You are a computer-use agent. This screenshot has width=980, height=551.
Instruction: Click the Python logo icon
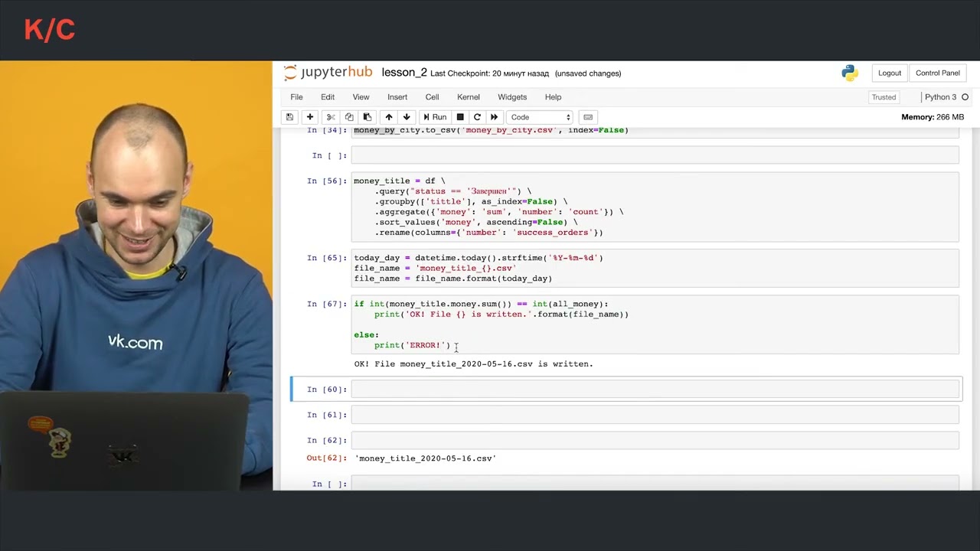coord(850,73)
